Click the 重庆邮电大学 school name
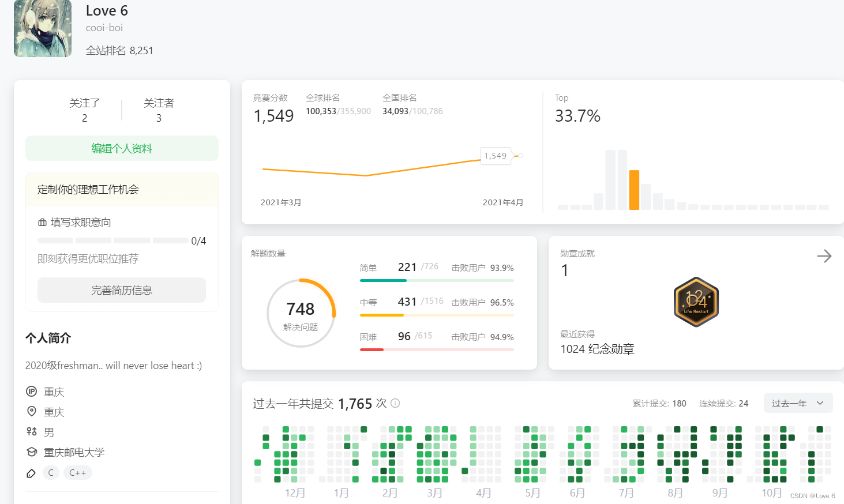This screenshot has height=504, width=844. [x=74, y=452]
